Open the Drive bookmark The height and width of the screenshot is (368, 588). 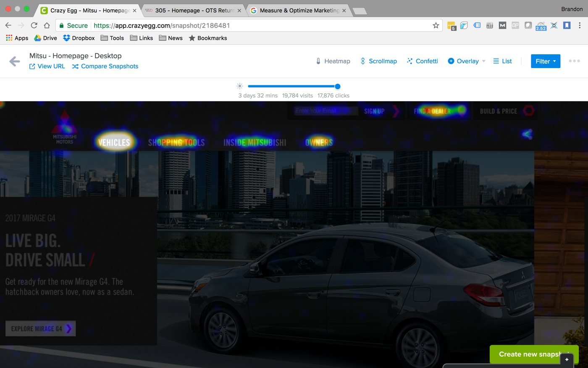tap(45, 38)
